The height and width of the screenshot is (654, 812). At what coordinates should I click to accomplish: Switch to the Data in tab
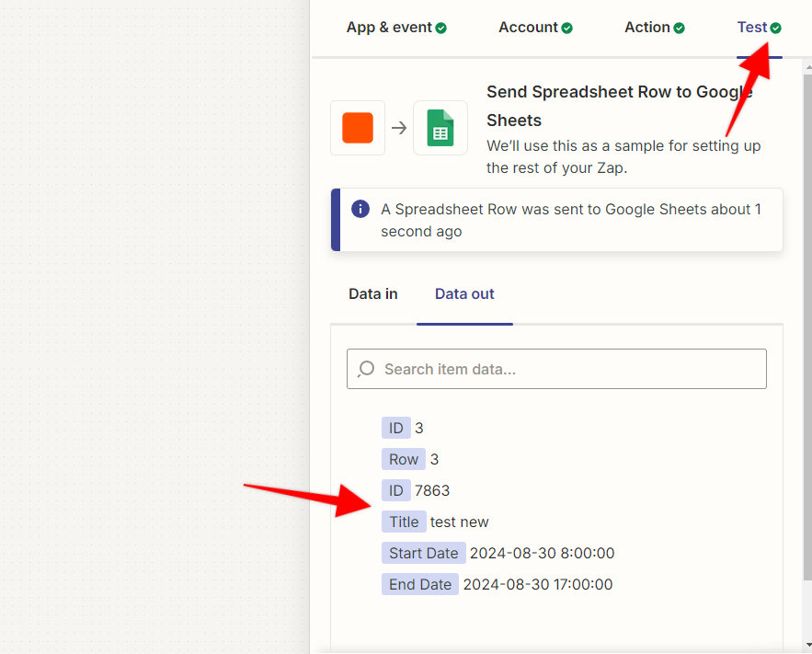coord(372,293)
